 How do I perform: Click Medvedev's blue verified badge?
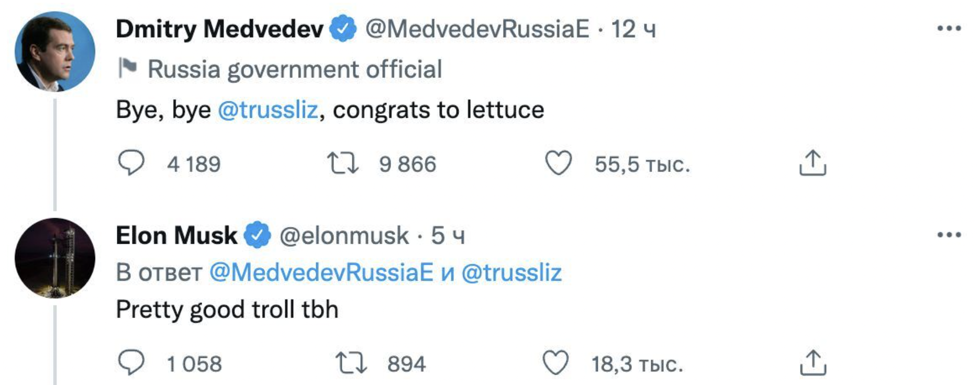tap(343, 29)
